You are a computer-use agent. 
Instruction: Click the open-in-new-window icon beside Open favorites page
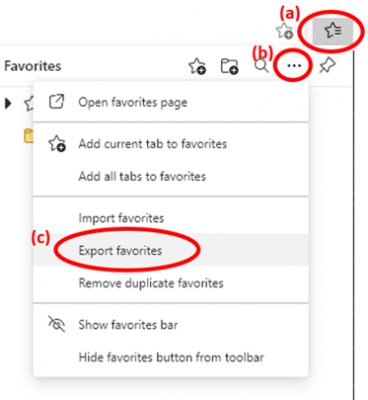(57, 102)
